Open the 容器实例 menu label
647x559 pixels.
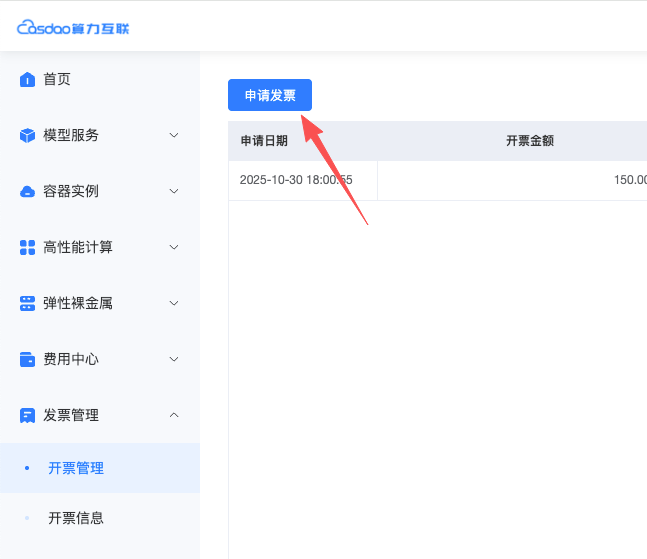[71, 191]
